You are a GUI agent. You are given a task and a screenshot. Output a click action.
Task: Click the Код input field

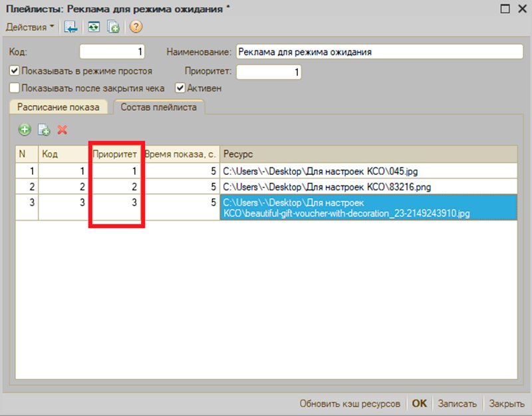coord(112,52)
